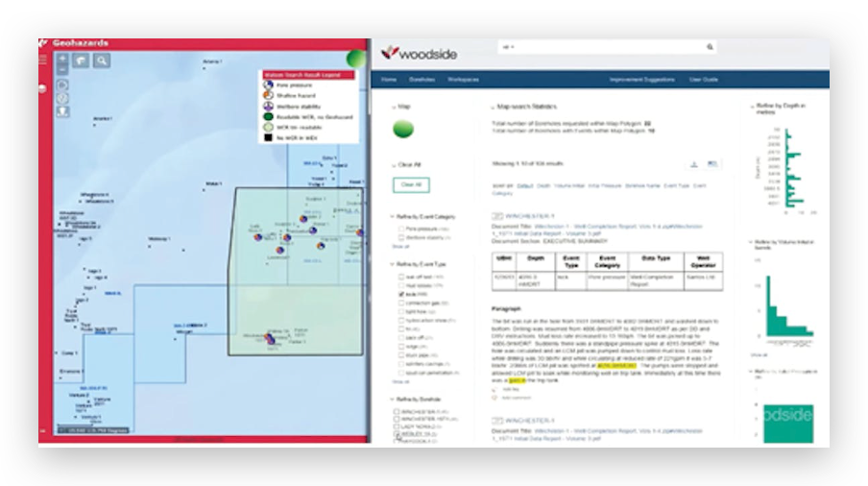Check the mud losses event type box
The image size is (868, 486).
[400, 285]
